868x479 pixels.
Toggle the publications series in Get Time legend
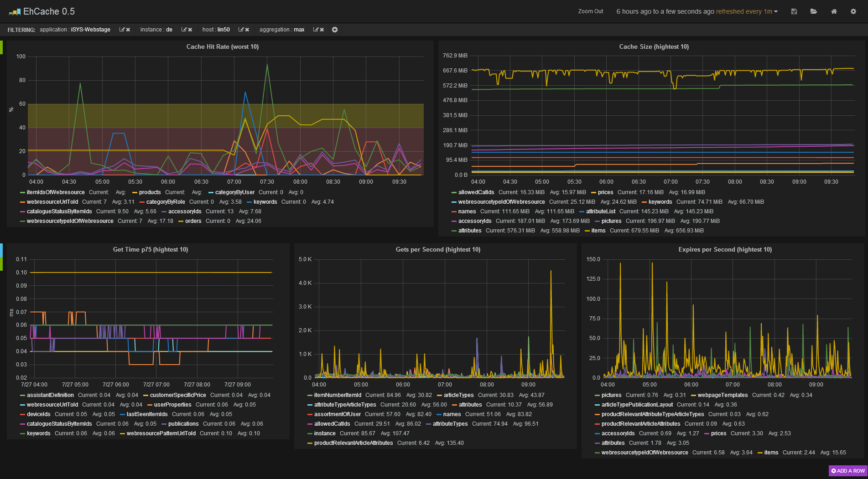[x=183, y=424]
